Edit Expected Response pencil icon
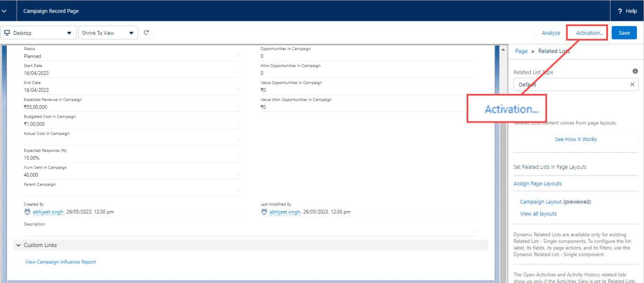This screenshot has width=644, height=283. point(239,158)
